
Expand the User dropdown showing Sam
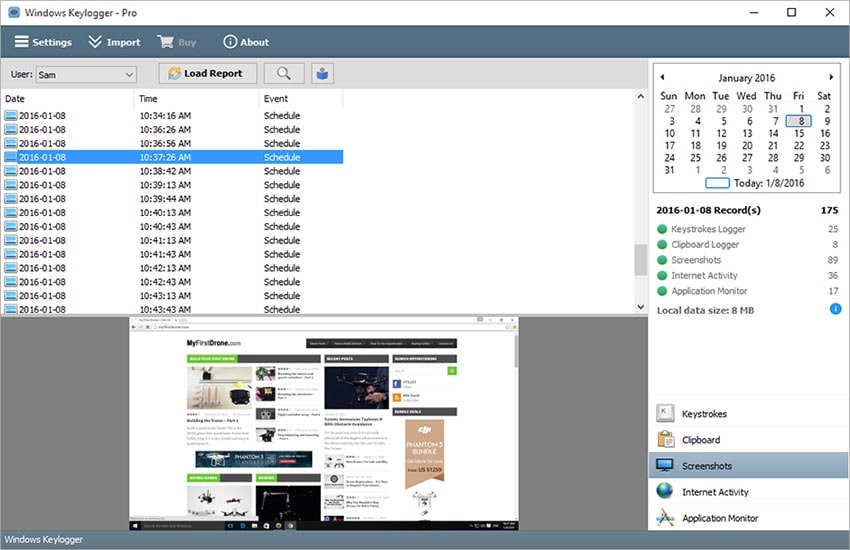pos(86,75)
